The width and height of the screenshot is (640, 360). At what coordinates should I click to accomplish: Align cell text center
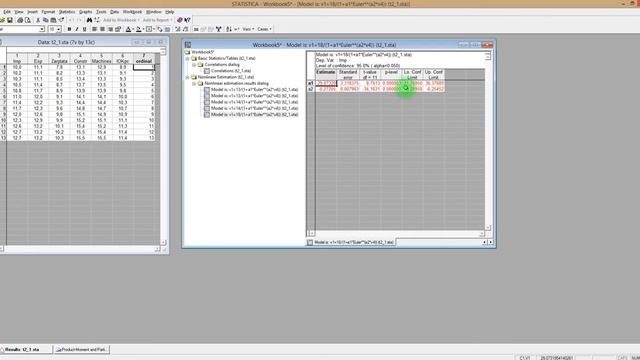(102, 29)
